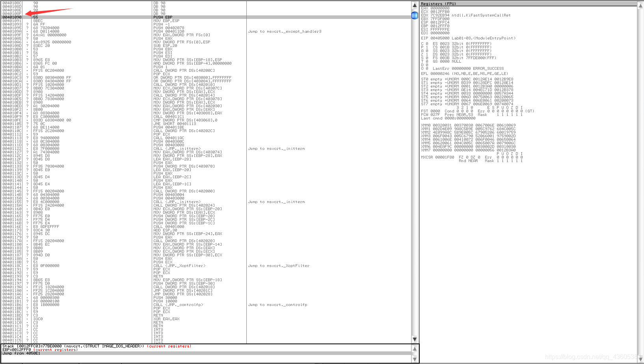Click the LastErr ERROR_SUCCESS line
644x364 pixels.
pyautogui.click(x=468, y=69)
